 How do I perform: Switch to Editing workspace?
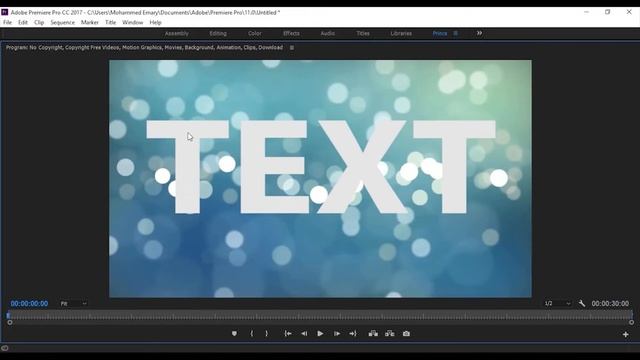coord(218,33)
